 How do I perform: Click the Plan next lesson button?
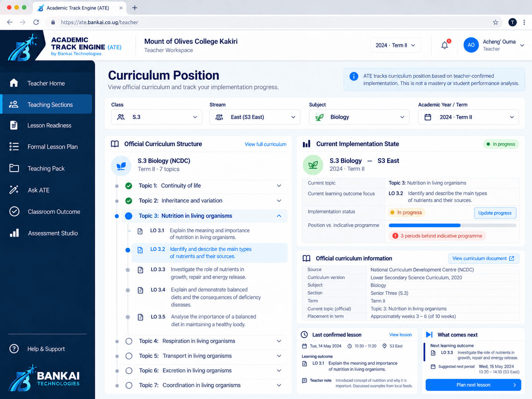(473, 385)
